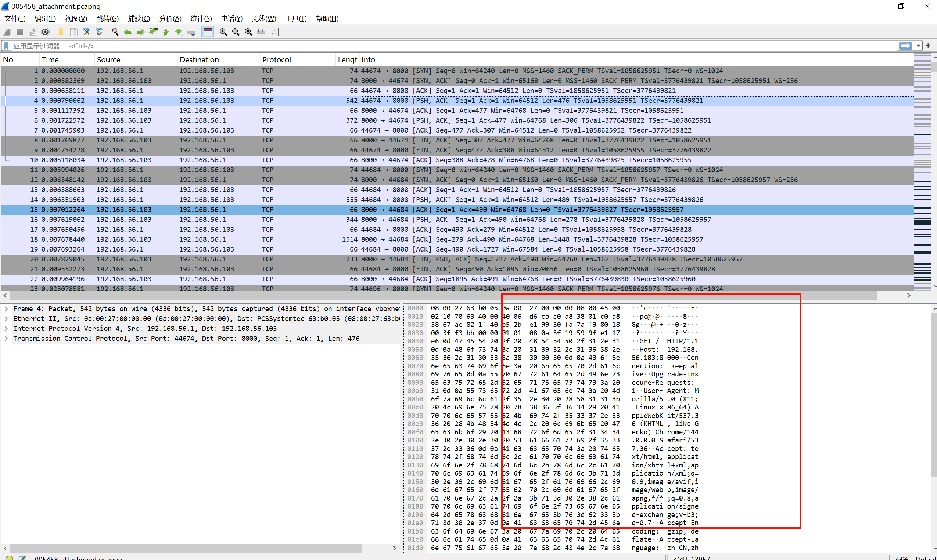This screenshot has height=560, width=937.
Task: Open the 分析(A) menu
Action: 170,18
